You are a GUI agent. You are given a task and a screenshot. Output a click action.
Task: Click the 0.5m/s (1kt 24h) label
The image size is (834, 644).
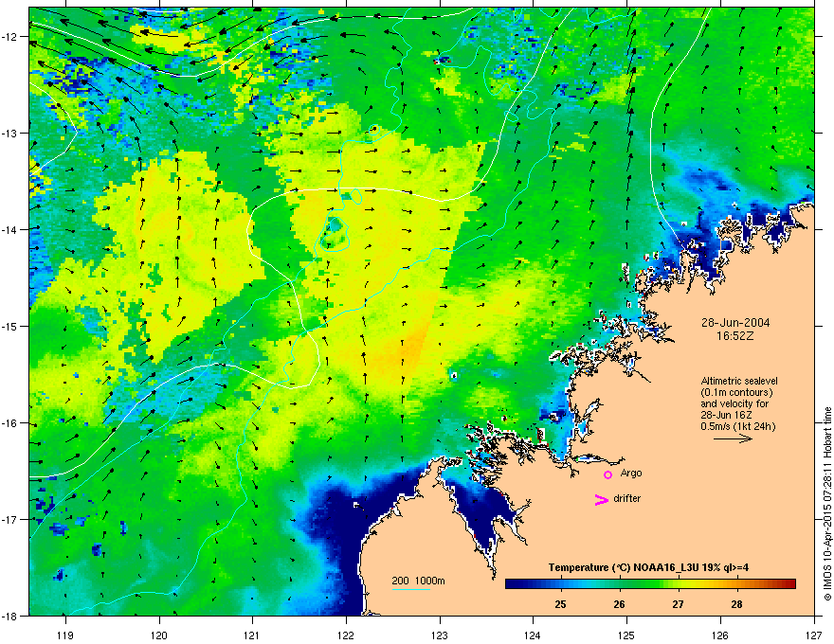(737, 426)
